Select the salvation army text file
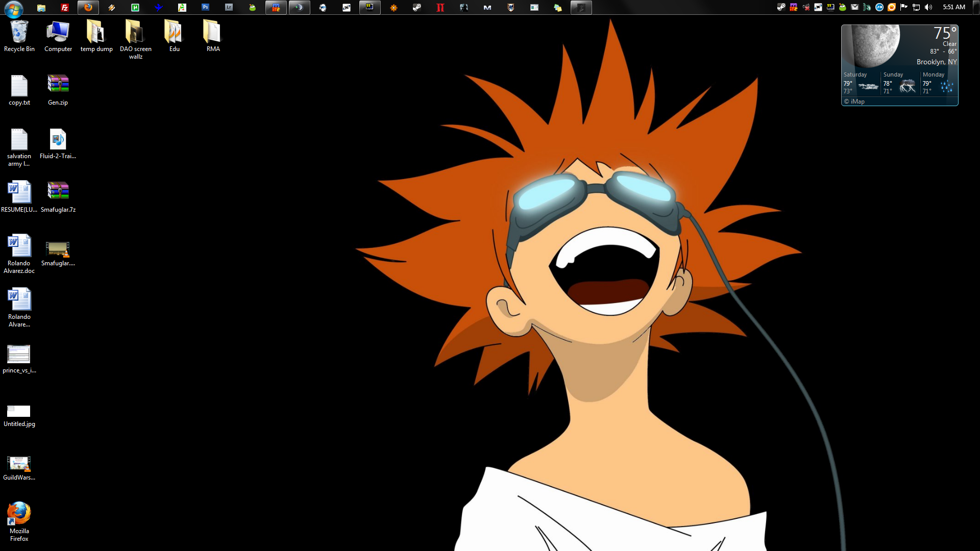 [19, 147]
